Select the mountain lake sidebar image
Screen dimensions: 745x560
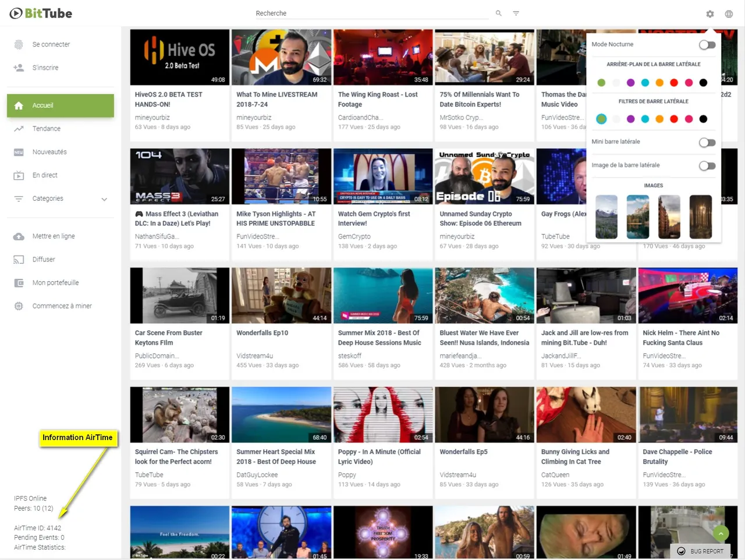pyautogui.click(x=638, y=217)
